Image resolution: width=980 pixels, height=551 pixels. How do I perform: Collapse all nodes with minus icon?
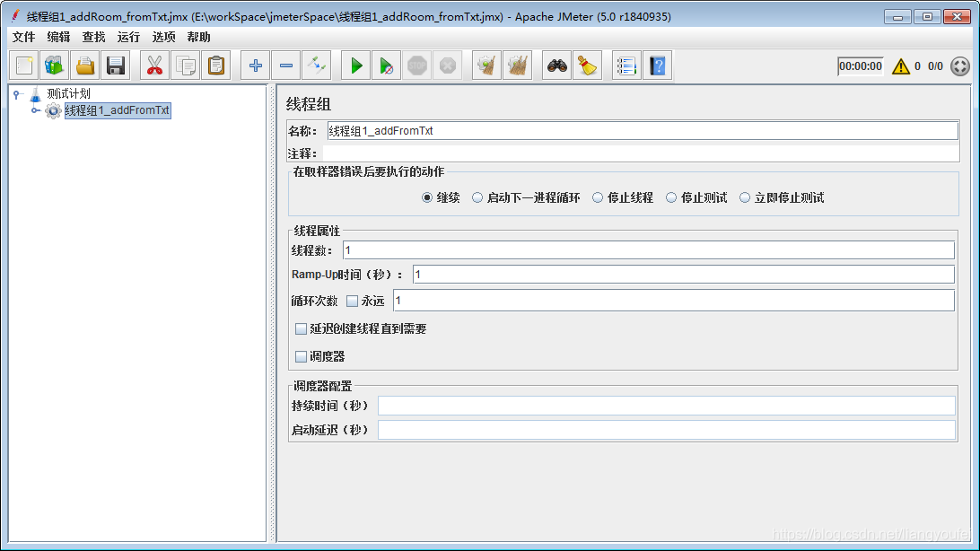click(285, 66)
